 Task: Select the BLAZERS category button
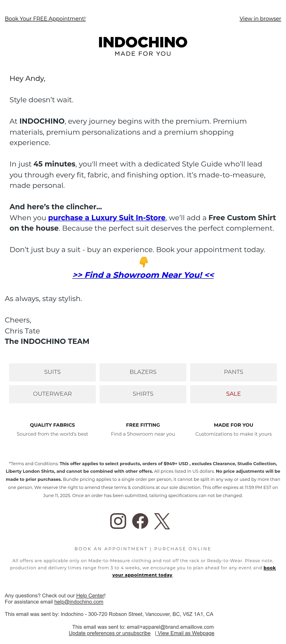[x=143, y=372]
